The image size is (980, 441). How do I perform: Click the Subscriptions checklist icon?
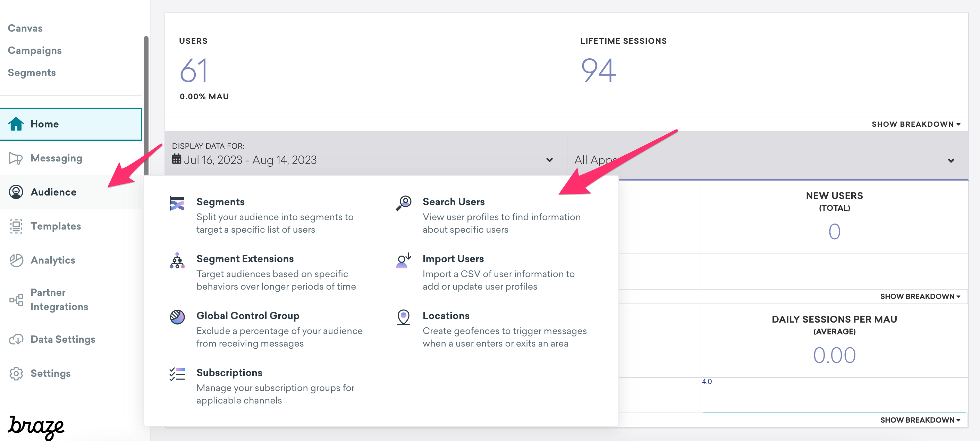177,374
